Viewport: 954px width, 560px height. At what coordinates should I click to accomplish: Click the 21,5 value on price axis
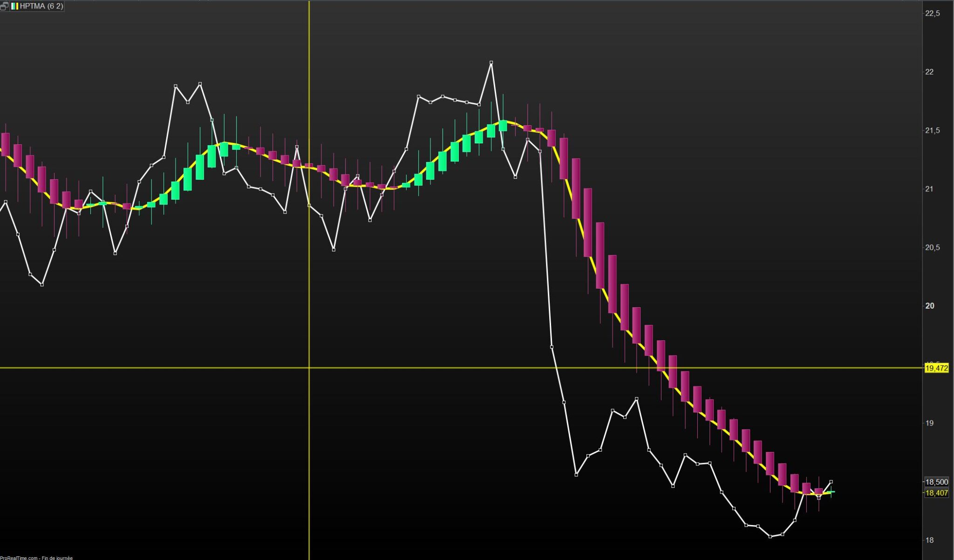(x=932, y=131)
